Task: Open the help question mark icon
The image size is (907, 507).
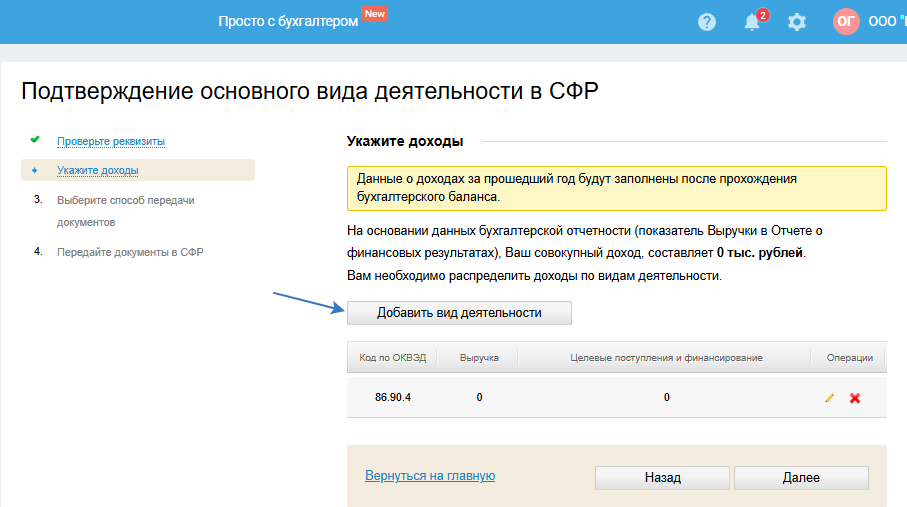Action: pyautogui.click(x=707, y=21)
